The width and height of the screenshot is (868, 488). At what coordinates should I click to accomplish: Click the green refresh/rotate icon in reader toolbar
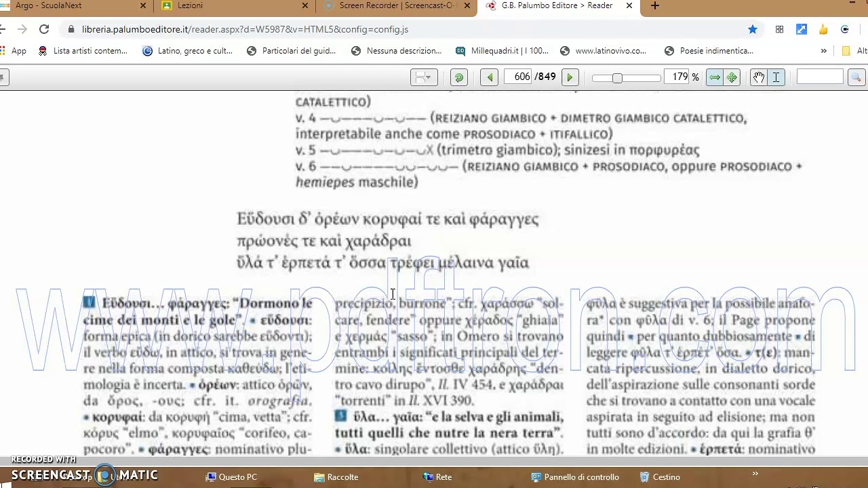point(459,77)
